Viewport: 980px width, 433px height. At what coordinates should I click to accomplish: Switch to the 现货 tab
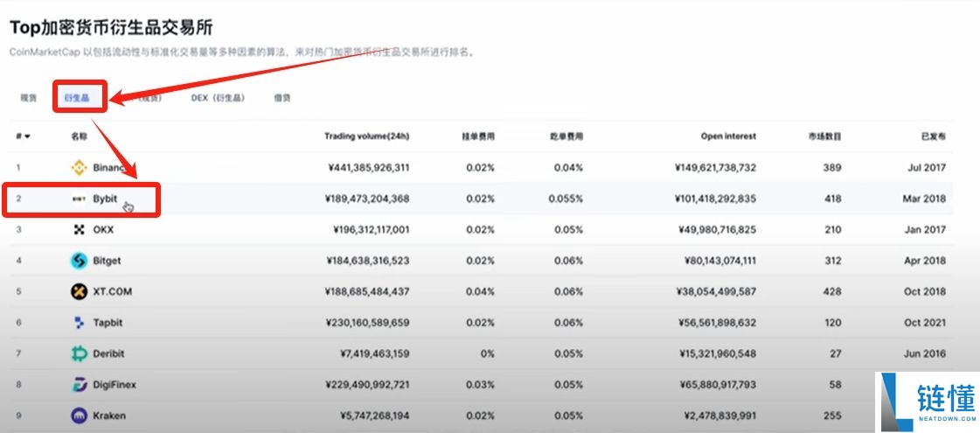(x=29, y=98)
